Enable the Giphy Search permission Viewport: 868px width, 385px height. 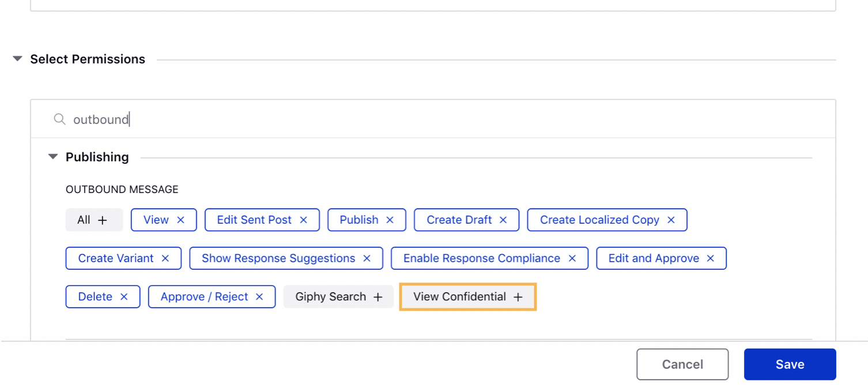(338, 297)
